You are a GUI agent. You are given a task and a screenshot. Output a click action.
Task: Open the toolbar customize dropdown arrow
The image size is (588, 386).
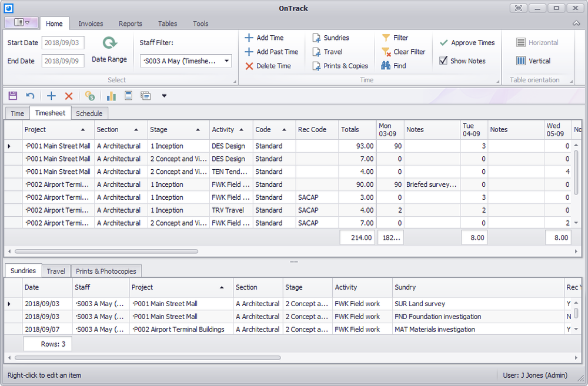[x=164, y=96]
